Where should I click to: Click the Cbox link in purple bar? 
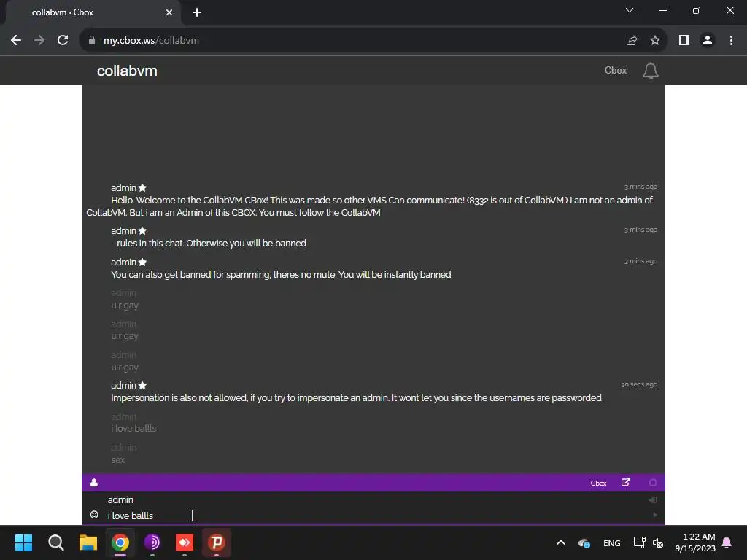click(x=598, y=483)
